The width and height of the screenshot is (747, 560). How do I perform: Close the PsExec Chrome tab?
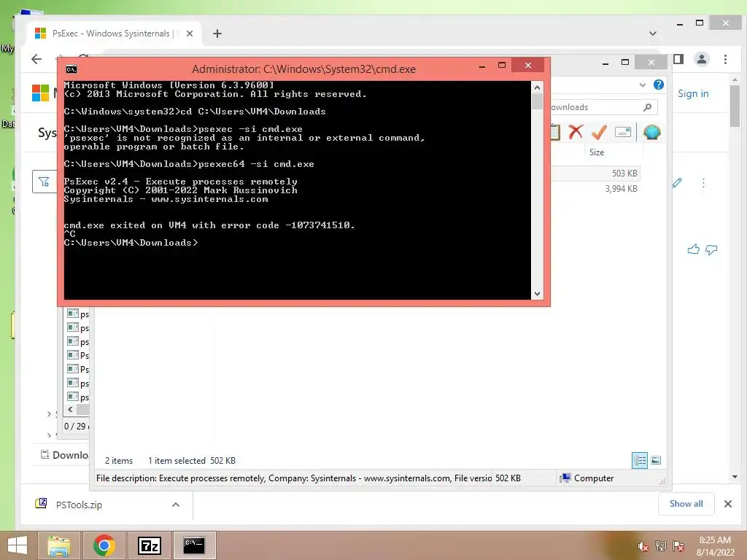(190, 34)
